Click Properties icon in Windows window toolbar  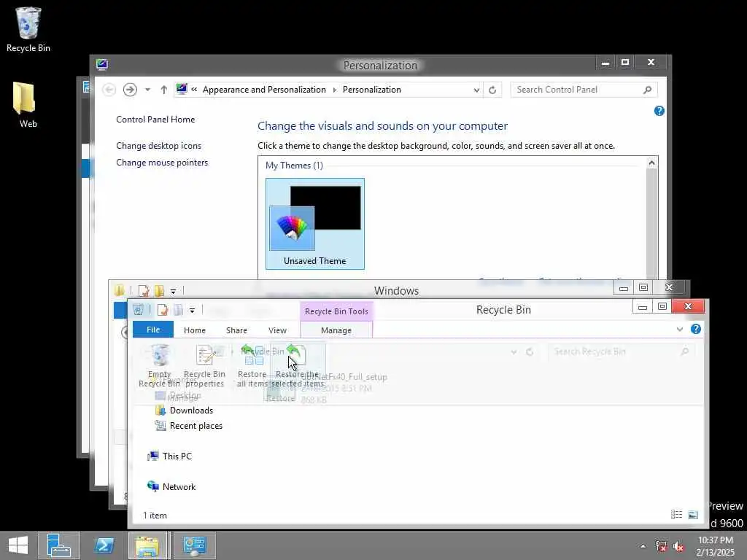tap(144, 290)
